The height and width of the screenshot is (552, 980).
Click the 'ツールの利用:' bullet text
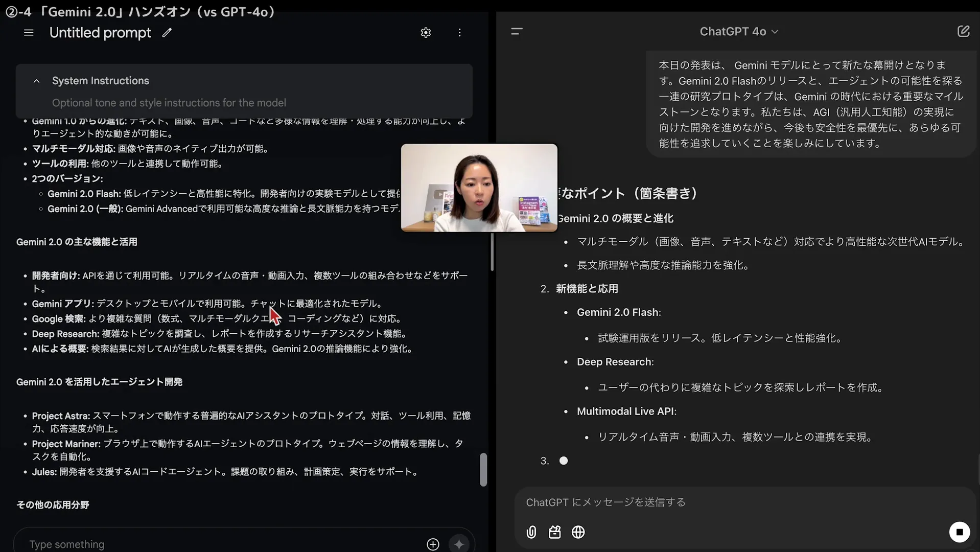(60, 164)
